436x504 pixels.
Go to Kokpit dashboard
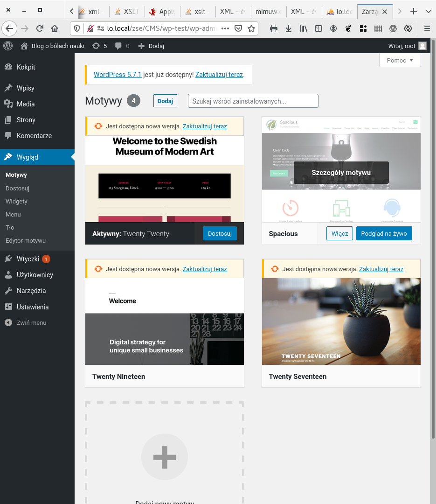click(x=26, y=67)
